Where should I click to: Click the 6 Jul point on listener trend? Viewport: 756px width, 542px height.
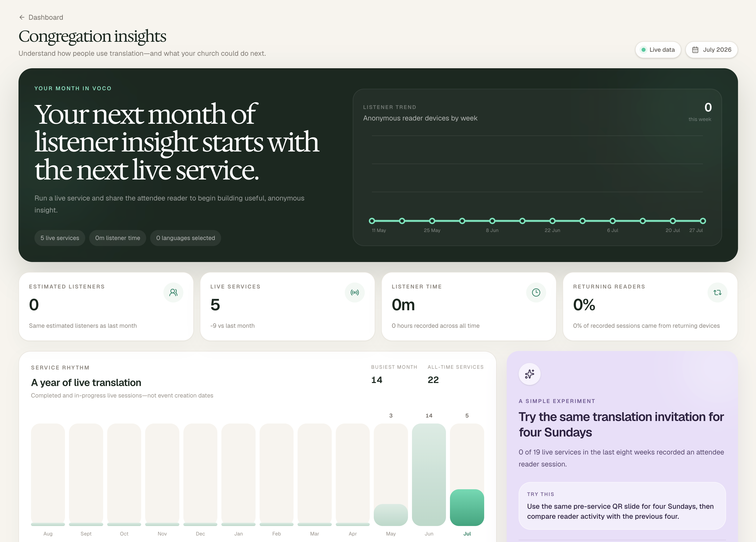613,221
